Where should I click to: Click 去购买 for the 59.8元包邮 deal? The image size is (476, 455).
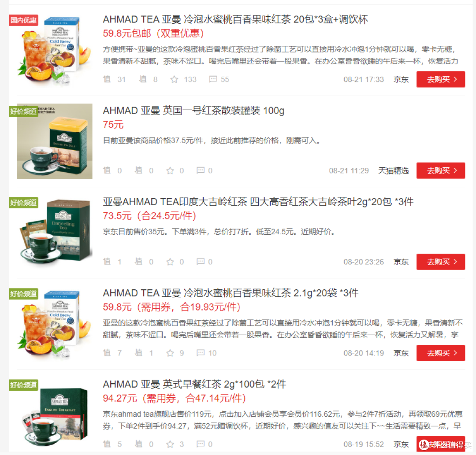(440, 79)
